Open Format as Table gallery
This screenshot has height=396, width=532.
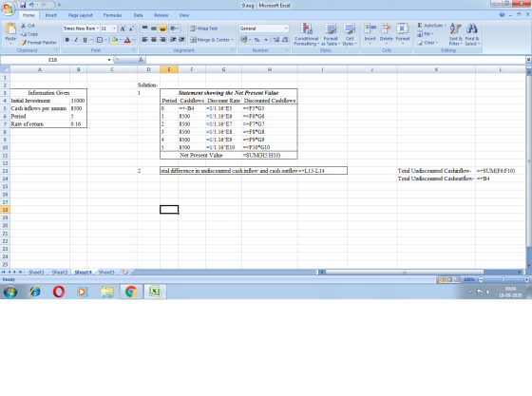331,34
